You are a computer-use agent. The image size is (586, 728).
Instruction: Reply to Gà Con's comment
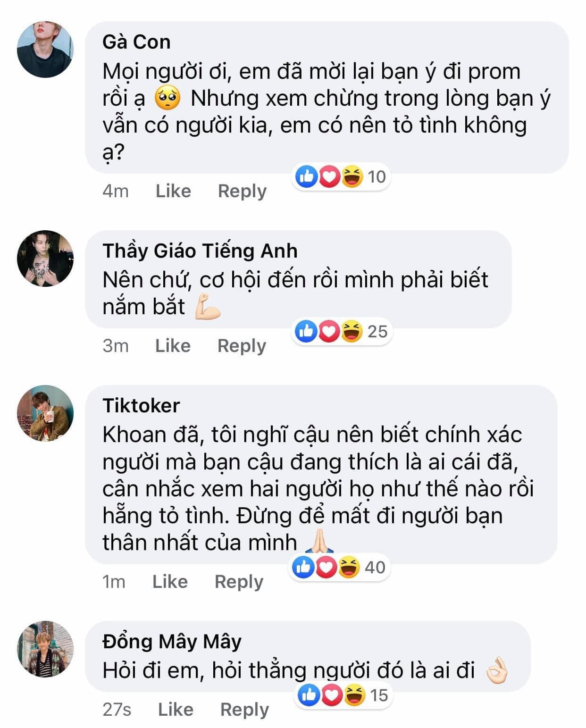coord(242,191)
